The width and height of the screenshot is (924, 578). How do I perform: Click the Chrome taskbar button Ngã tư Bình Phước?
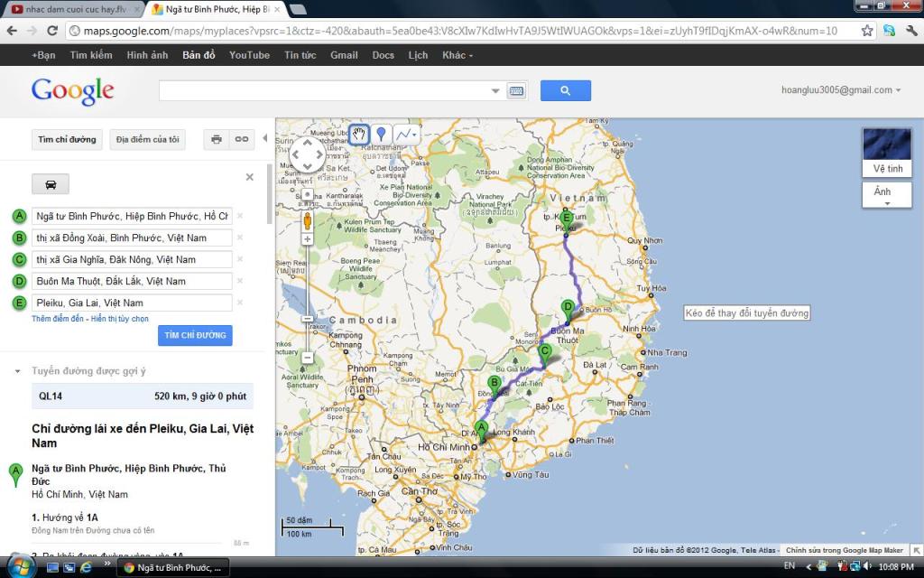[x=173, y=567]
